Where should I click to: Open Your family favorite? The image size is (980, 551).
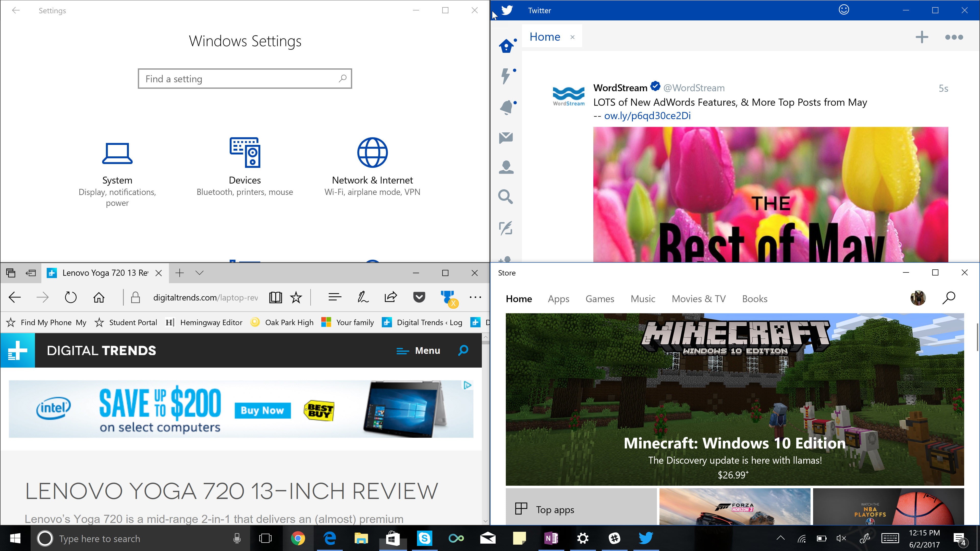348,322
